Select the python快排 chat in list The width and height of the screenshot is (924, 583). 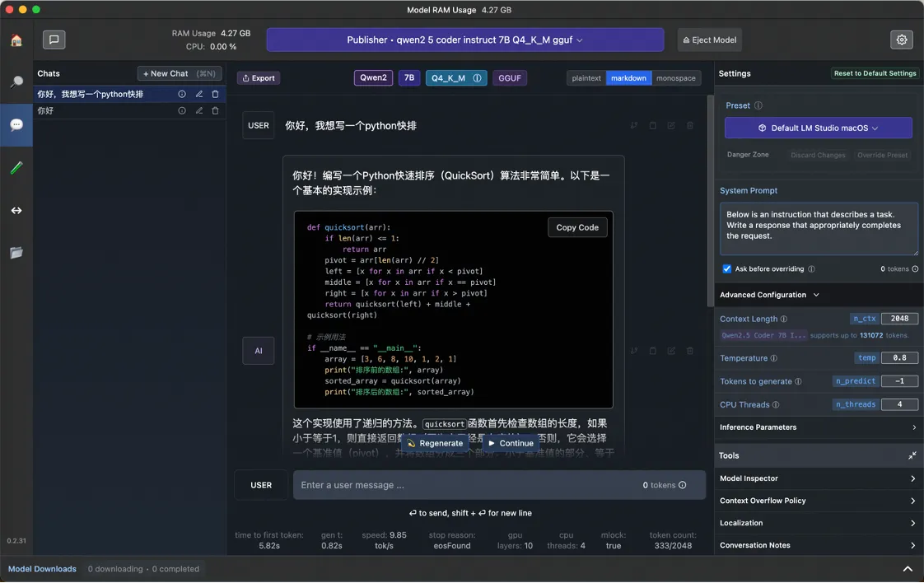(129, 95)
